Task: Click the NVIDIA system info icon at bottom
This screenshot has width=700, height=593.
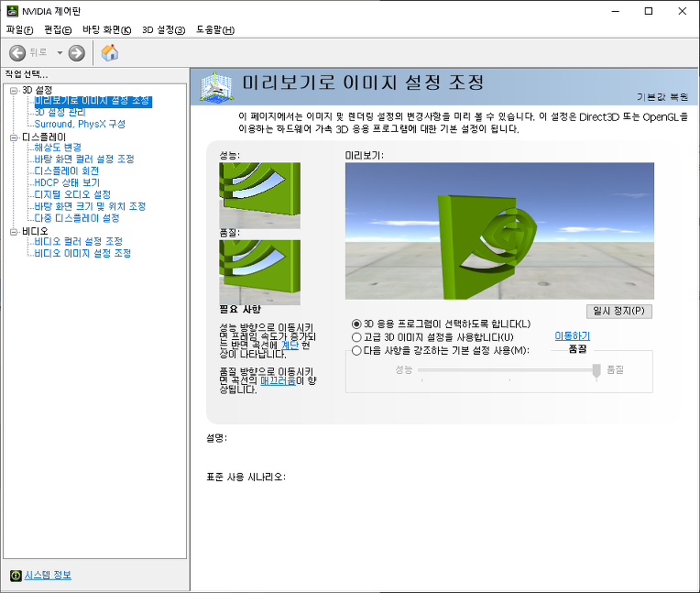Action: (16, 576)
